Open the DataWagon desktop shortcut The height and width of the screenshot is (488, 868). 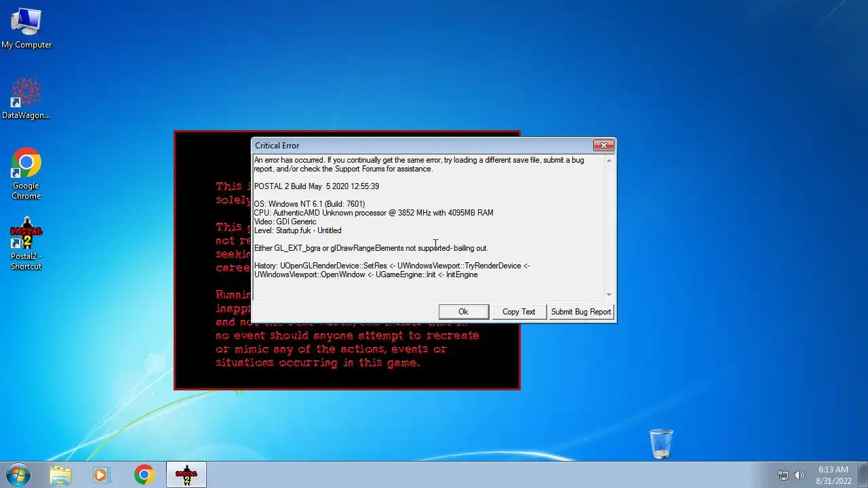pyautogui.click(x=26, y=98)
